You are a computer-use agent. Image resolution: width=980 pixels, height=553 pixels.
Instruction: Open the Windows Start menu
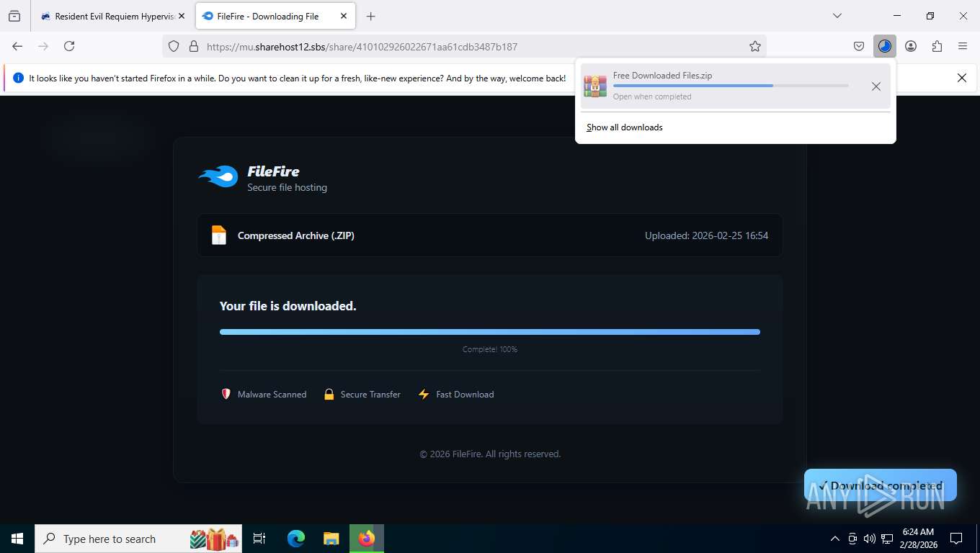17,539
